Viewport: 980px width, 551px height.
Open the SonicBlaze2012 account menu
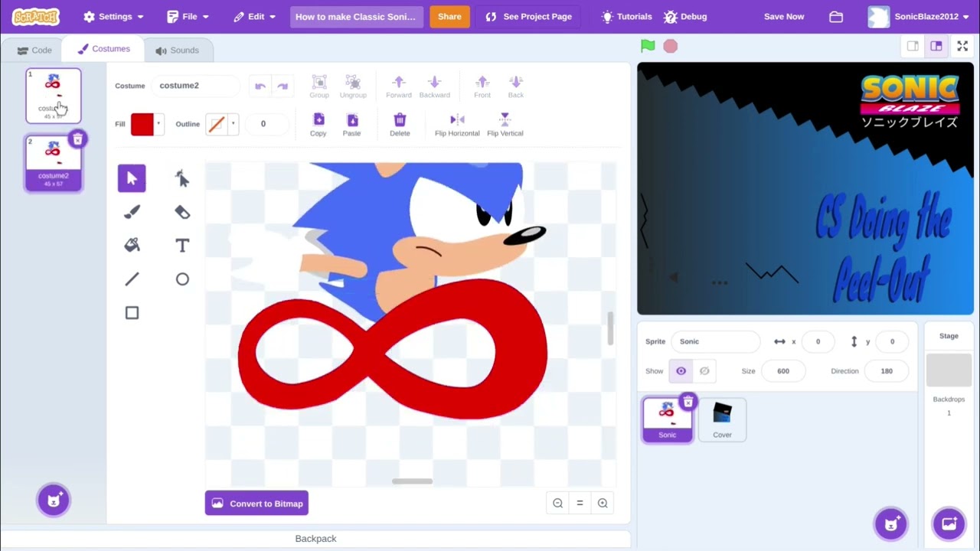tap(920, 17)
